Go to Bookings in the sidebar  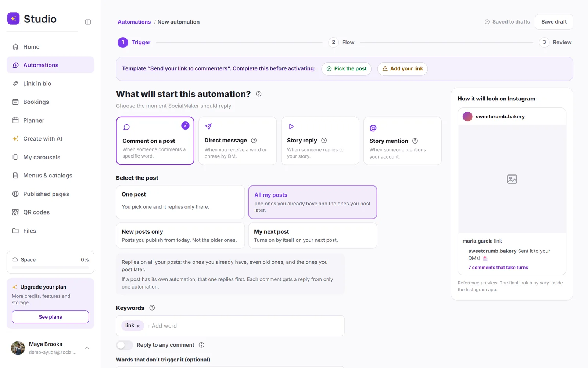[x=50, y=102]
